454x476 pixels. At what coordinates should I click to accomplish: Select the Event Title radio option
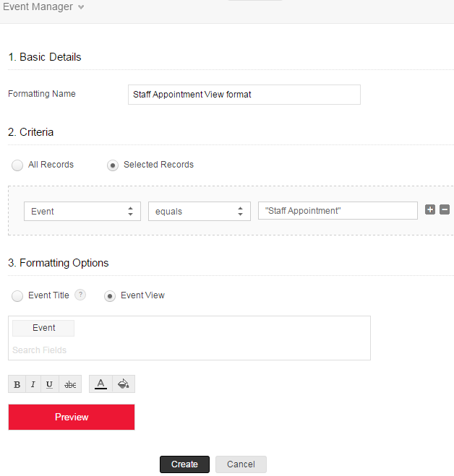(17, 296)
